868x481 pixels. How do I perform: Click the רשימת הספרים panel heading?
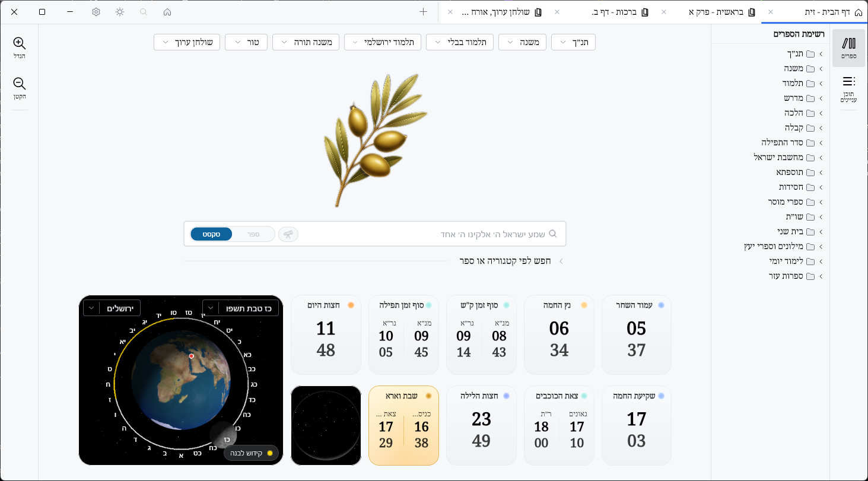coord(799,34)
